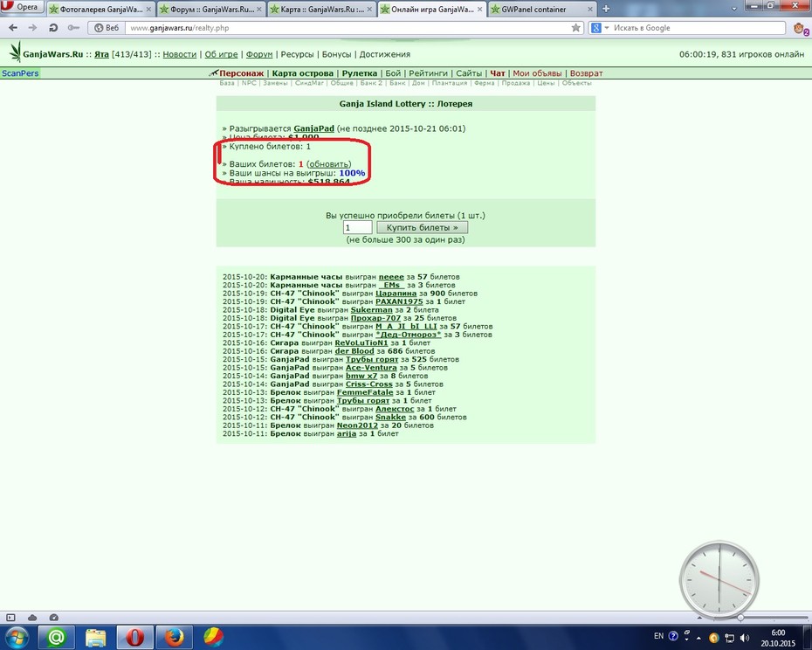The image size is (812, 650).
Task: Open the Рулетка page
Action: point(360,73)
